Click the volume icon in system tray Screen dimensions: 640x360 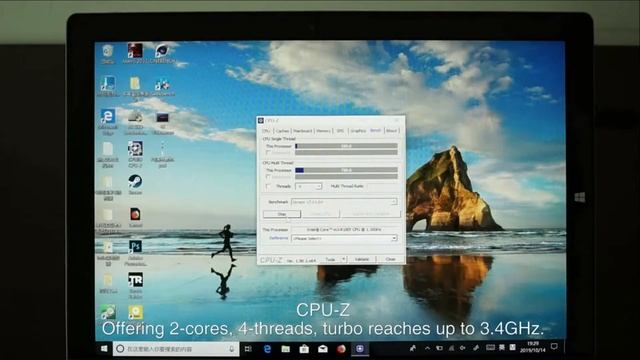463,348
